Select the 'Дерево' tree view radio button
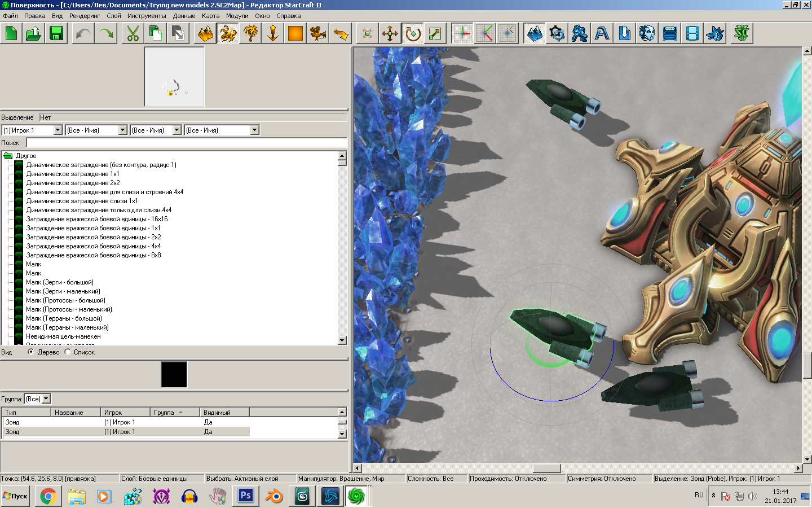This screenshot has width=812, height=508. pyautogui.click(x=31, y=352)
